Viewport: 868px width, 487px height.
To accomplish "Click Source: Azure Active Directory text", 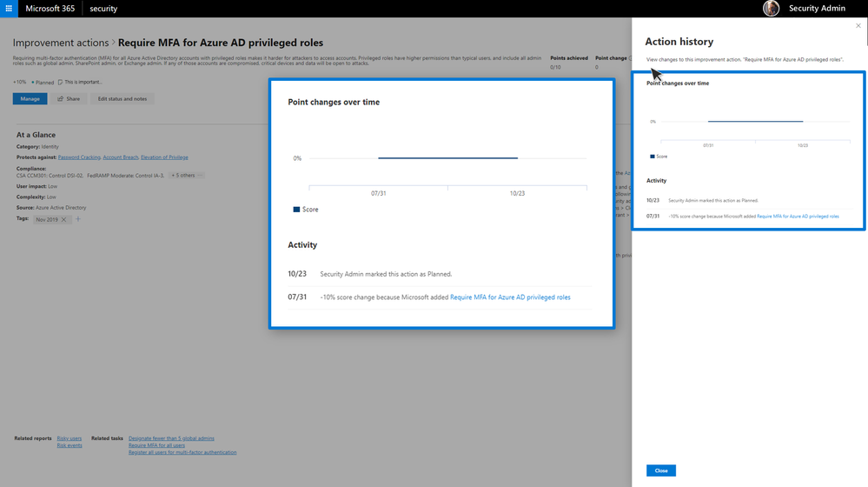I will (x=51, y=208).
